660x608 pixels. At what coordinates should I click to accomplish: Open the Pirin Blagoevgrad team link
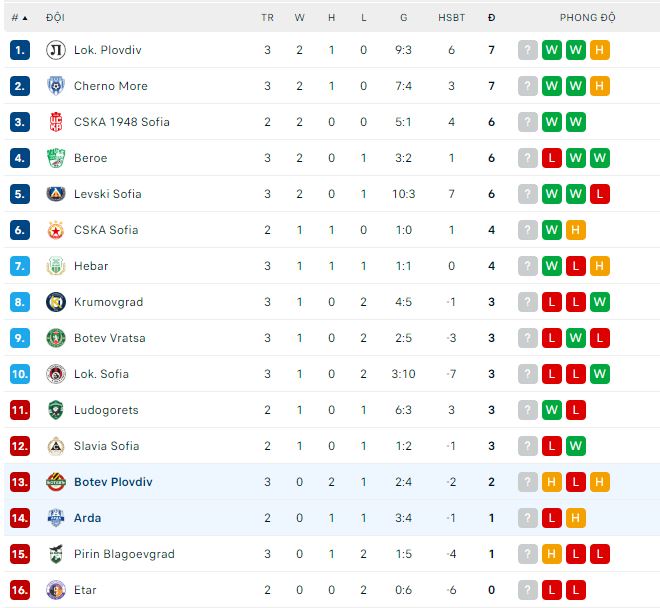coord(124,554)
